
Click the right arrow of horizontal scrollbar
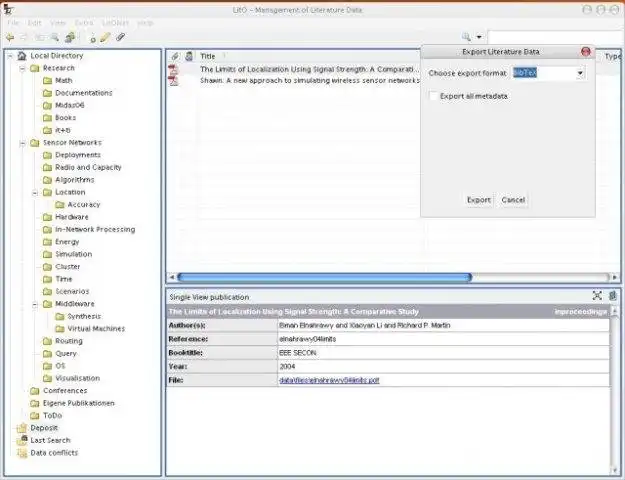pos(615,277)
